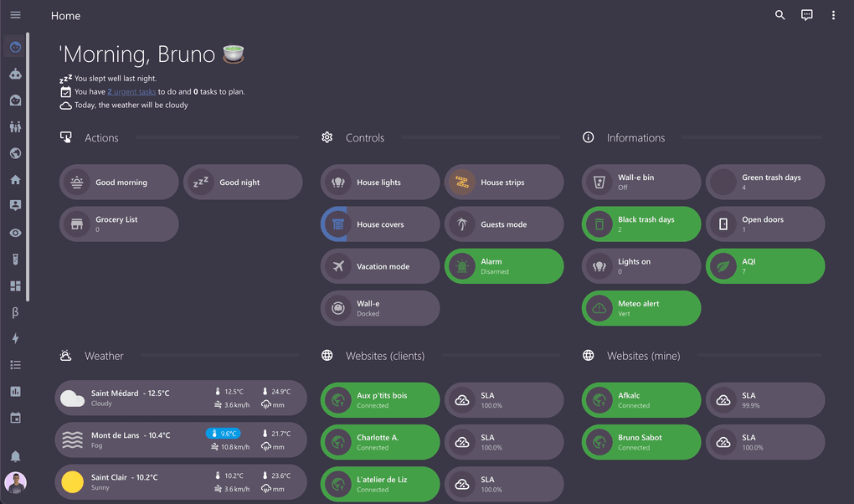The height and width of the screenshot is (504, 854).
Task: Toggle Vacation mode on
Action: pyautogui.click(x=379, y=266)
